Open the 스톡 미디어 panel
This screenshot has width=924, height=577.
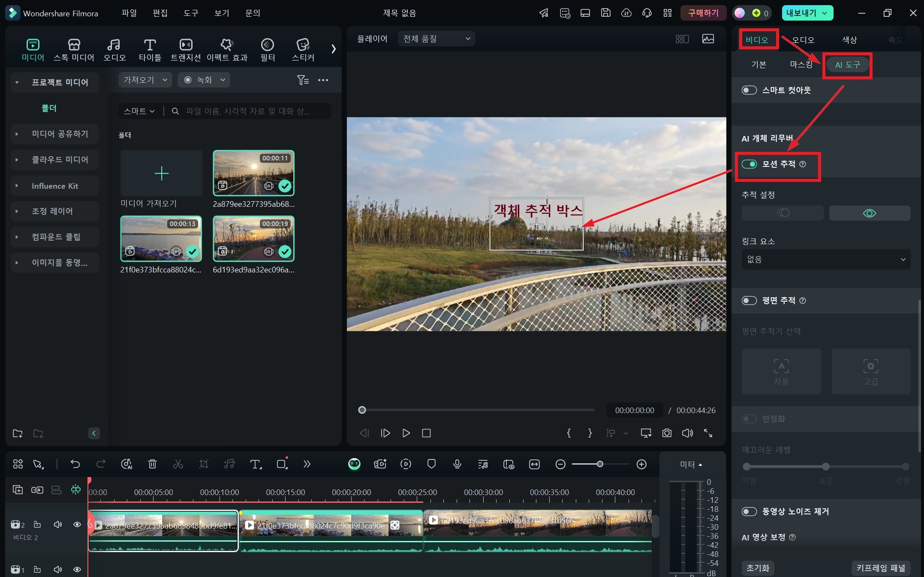pyautogui.click(x=74, y=50)
